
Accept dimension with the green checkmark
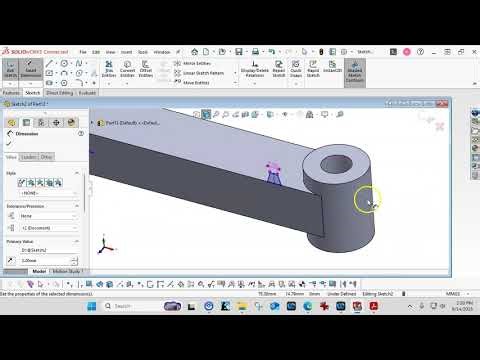pos(9,143)
